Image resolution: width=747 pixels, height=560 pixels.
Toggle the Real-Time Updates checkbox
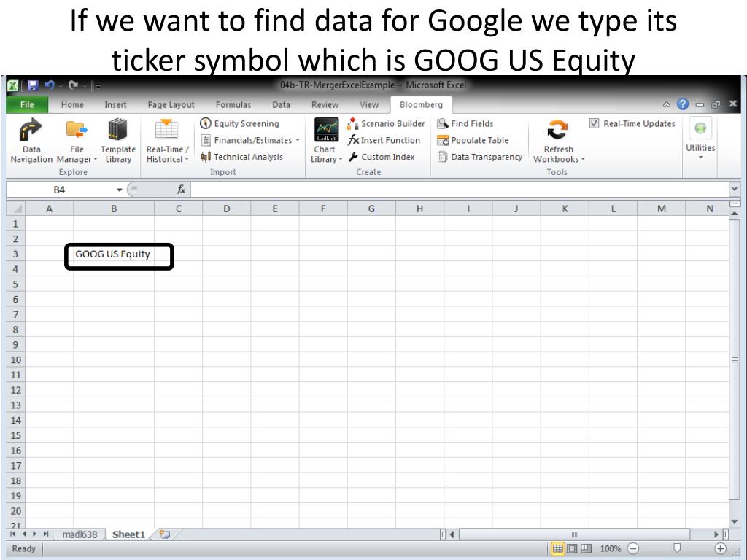click(594, 124)
